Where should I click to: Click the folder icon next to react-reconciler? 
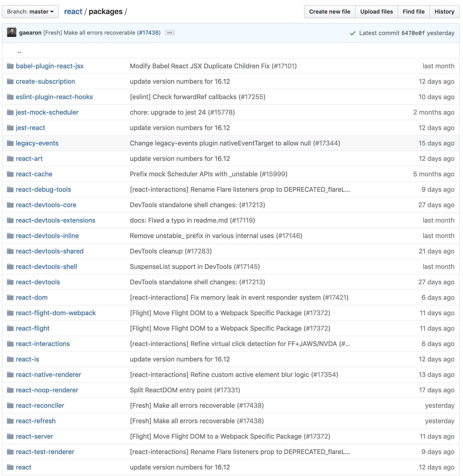coord(10,405)
